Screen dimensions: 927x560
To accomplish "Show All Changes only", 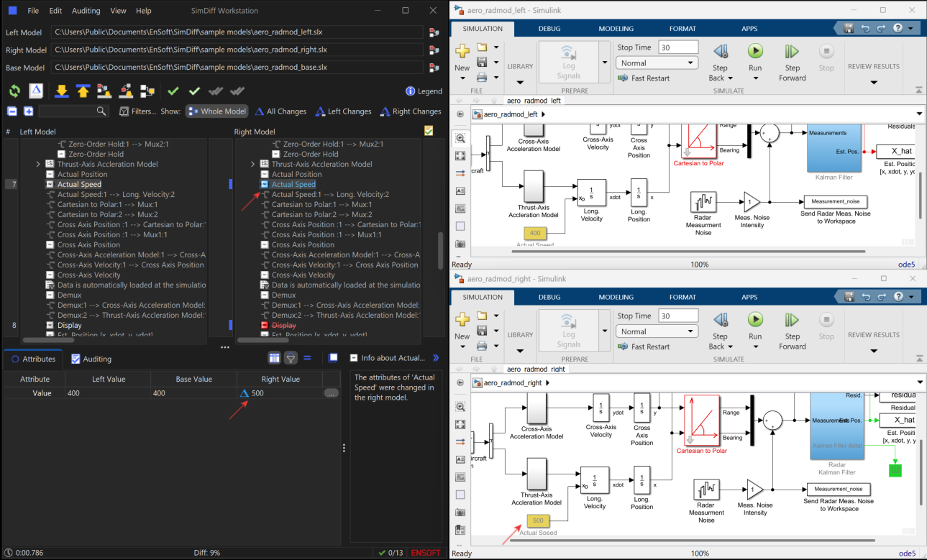I will pyautogui.click(x=280, y=111).
